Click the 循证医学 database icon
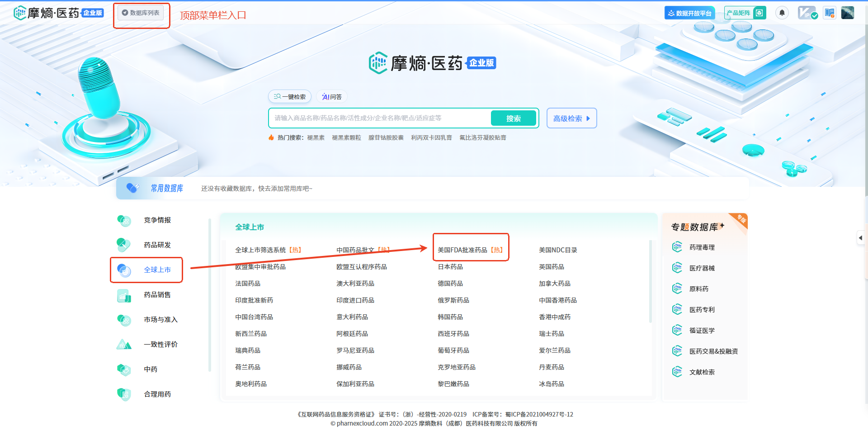868x431 pixels. pyautogui.click(x=677, y=330)
